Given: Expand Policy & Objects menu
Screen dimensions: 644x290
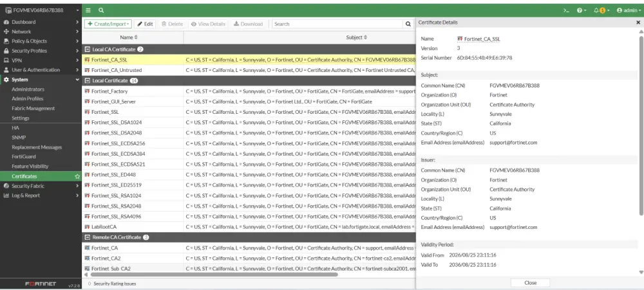Looking at the screenshot, I should [x=41, y=41].
